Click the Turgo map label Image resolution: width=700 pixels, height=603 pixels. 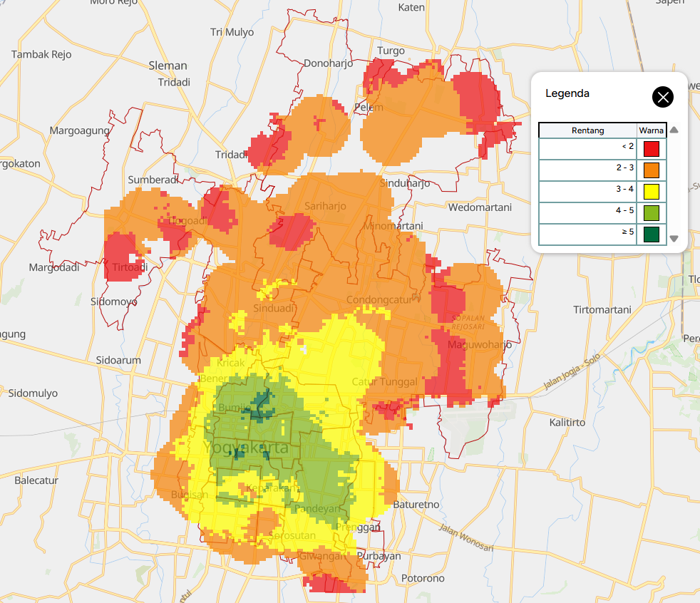pos(391,51)
